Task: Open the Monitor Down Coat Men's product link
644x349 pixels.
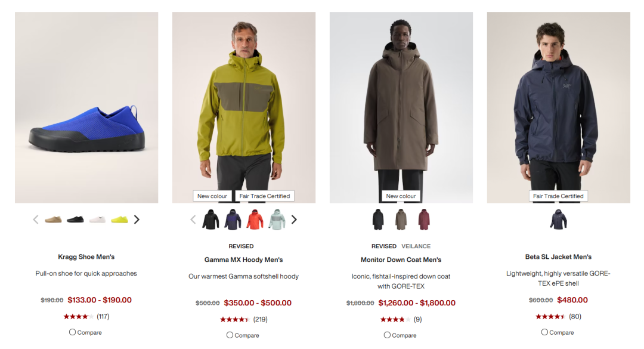Action: coord(401,260)
